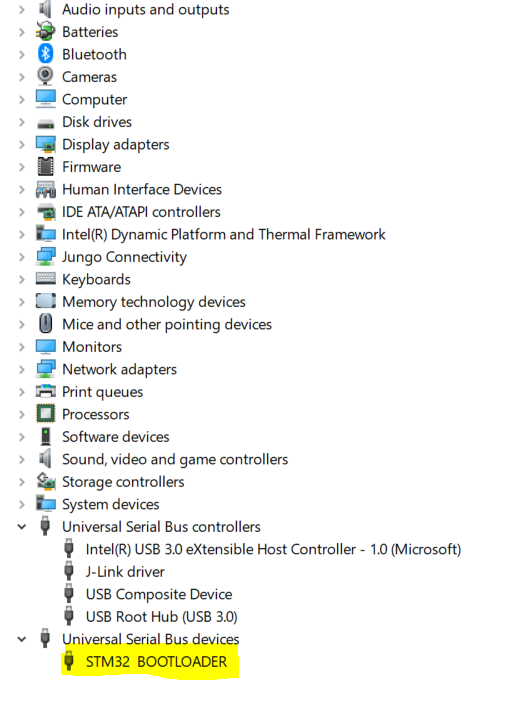The image size is (526, 705).
Task: Click the USB Root Hub plug icon
Action: pyautogui.click(x=69, y=616)
